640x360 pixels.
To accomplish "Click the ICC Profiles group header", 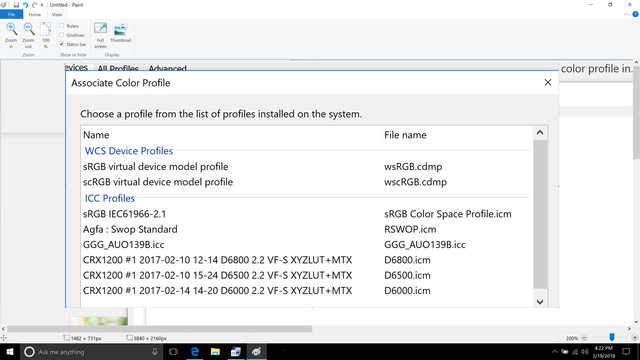I will tap(110, 198).
